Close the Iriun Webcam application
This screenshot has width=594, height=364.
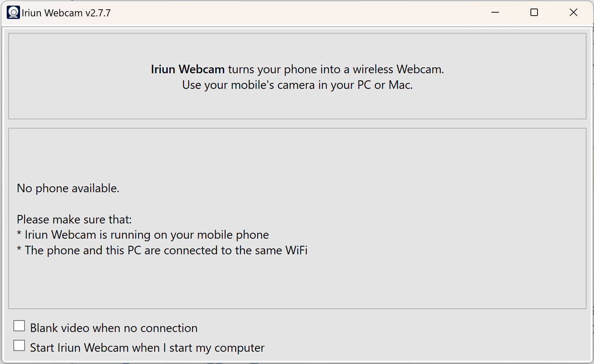(x=574, y=12)
